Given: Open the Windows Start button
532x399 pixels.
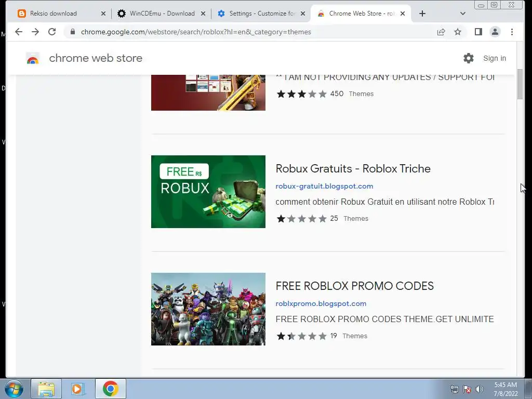Looking at the screenshot, I should (14, 389).
